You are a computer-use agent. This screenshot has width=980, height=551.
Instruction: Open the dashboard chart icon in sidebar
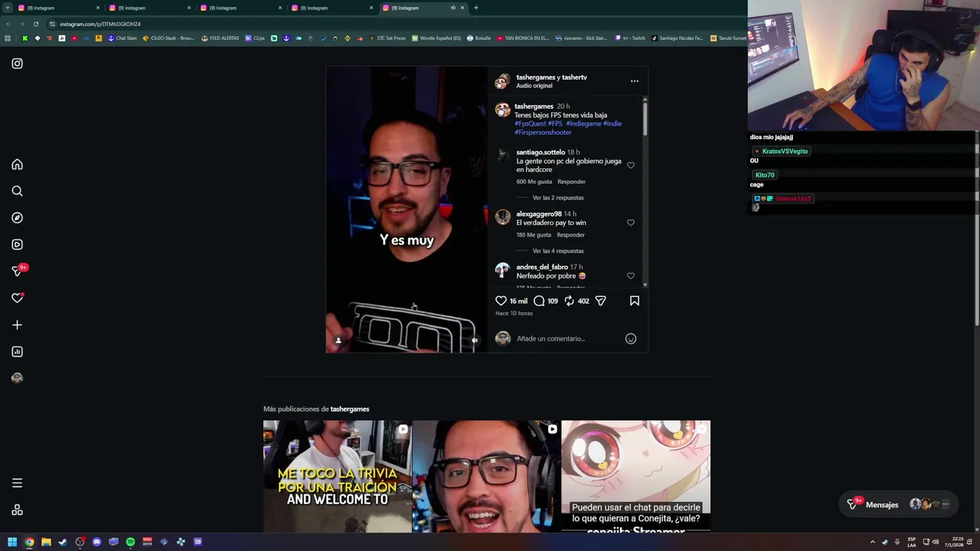tap(17, 352)
